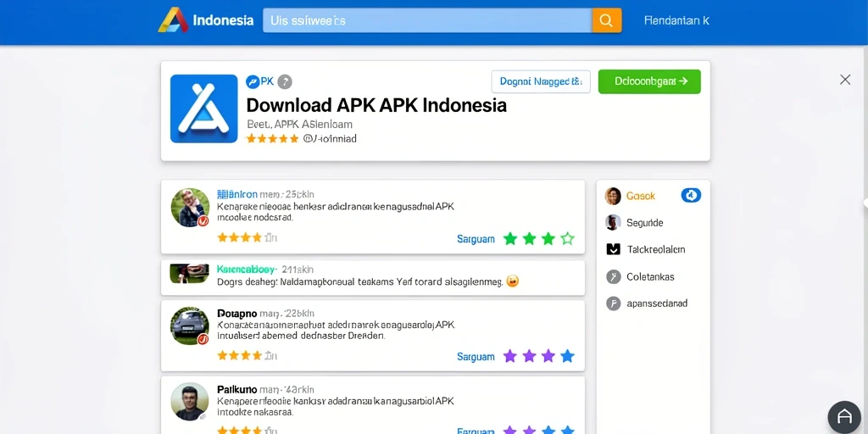Click the blue badge icon beside Gasok

click(x=691, y=195)
